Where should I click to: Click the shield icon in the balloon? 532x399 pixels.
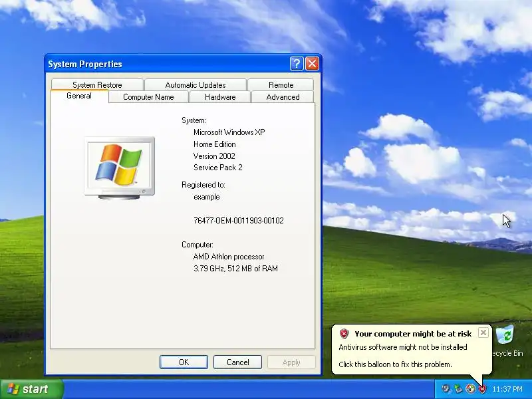[x=344, y=334]
